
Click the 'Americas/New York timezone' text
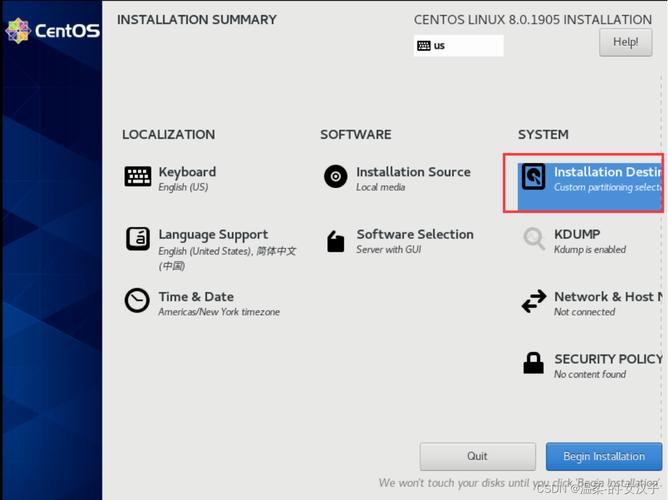[x=219, y=312]
